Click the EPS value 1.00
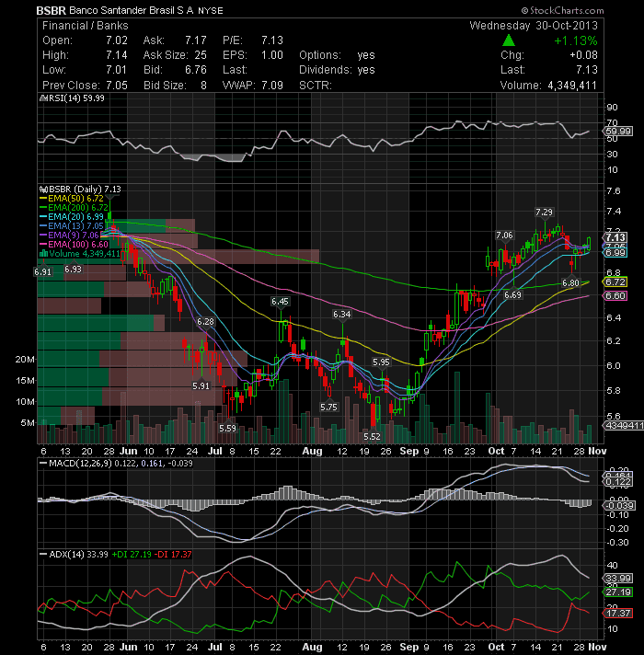 click(x=272, y=55)
